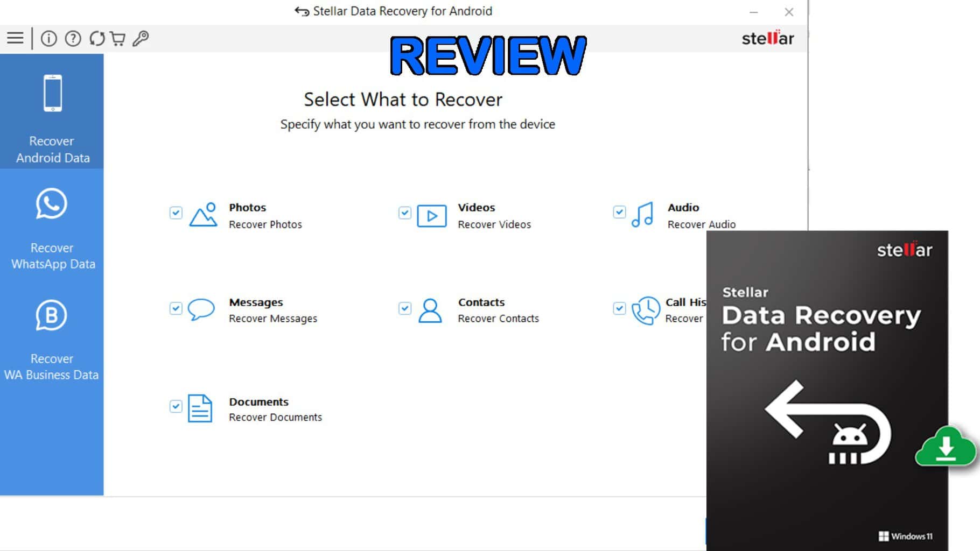The height and width of the screenshot is (551, 980).
Task: Click the Recover Contacts label
Action: coord(498,319)
